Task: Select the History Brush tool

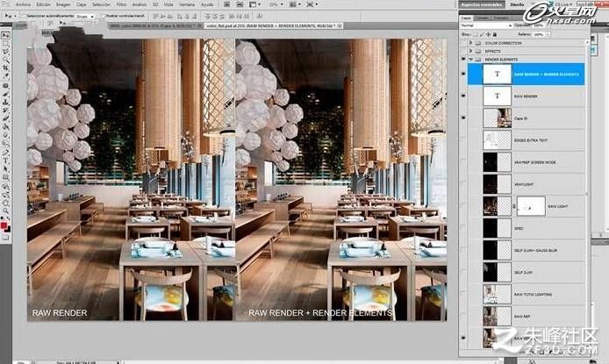Action: click(x=5, y=111)
